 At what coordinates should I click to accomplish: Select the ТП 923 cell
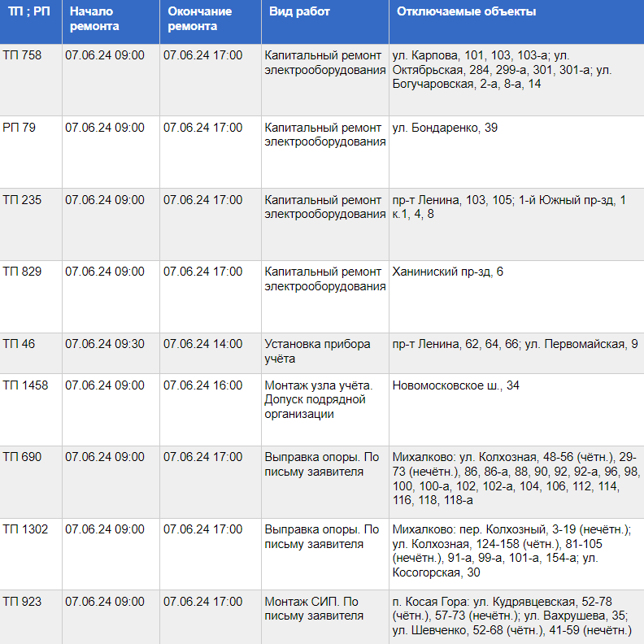coord(22,602)
